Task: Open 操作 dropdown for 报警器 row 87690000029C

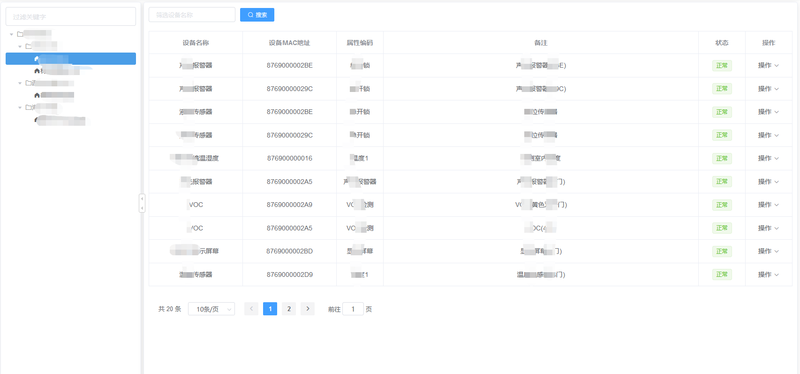Action: (x=768, y=89)
